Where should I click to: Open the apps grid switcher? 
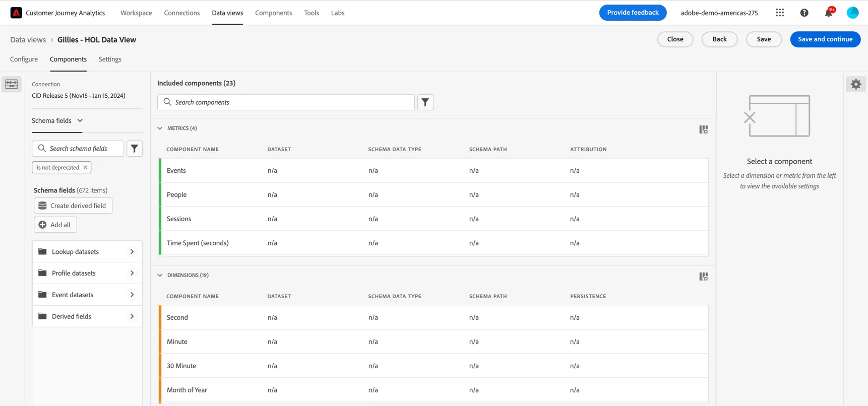coord(780,13)
